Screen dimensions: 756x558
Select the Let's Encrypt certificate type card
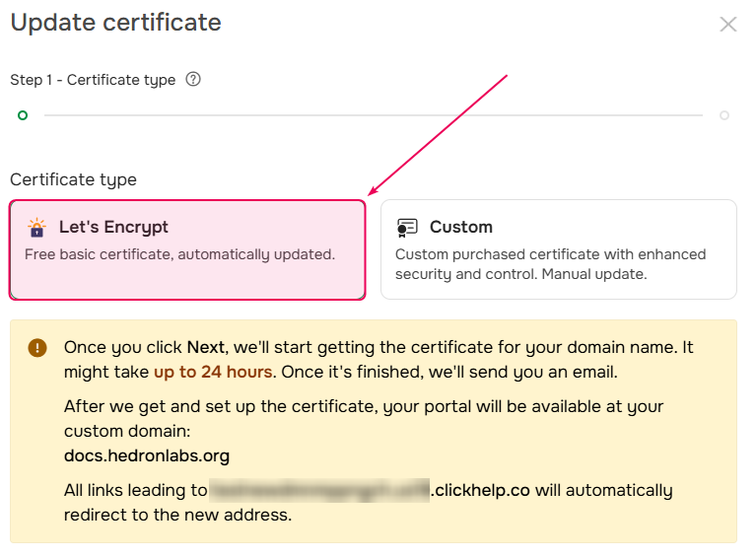tap(187, 249)
